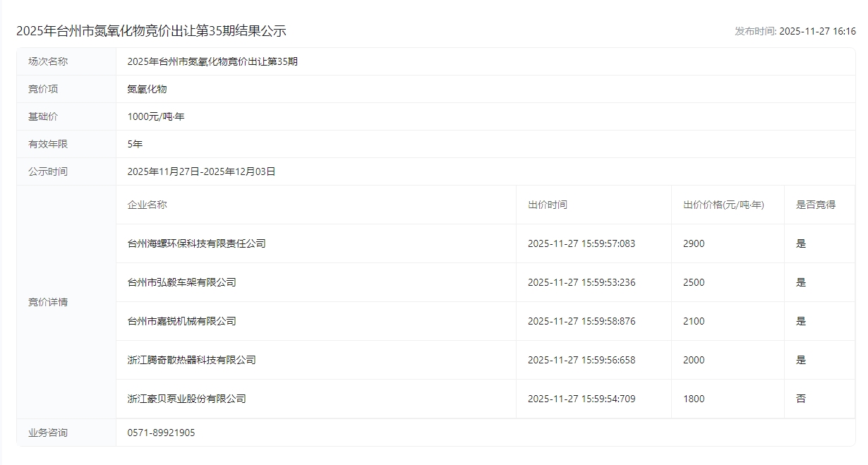
Task: Click the 出价价格(元/吨·年) column header
Action: point(723,205)
